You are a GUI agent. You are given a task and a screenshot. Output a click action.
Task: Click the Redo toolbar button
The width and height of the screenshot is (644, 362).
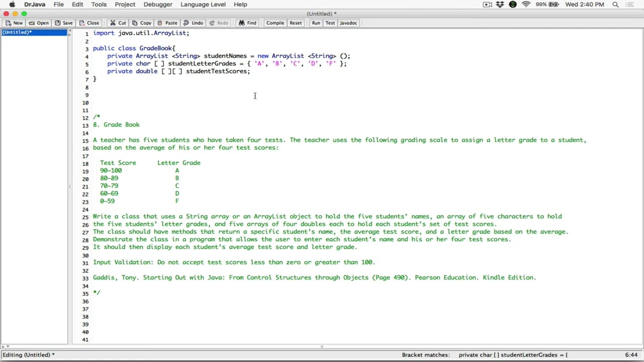point(218,23)
